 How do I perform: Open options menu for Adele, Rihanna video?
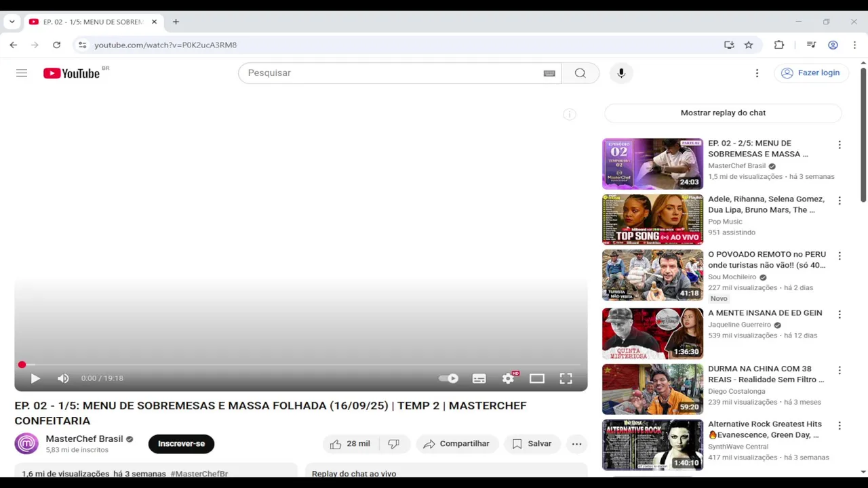point(840,201)
